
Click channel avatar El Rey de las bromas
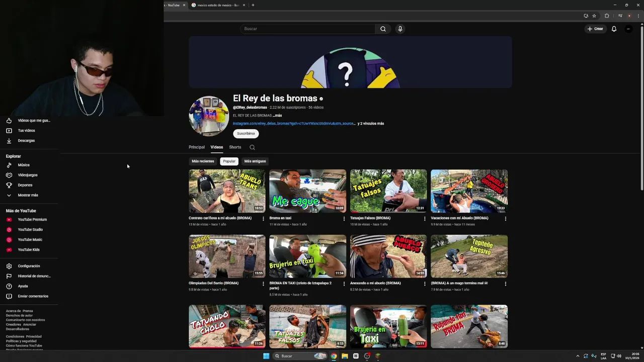tap(209, 116)
